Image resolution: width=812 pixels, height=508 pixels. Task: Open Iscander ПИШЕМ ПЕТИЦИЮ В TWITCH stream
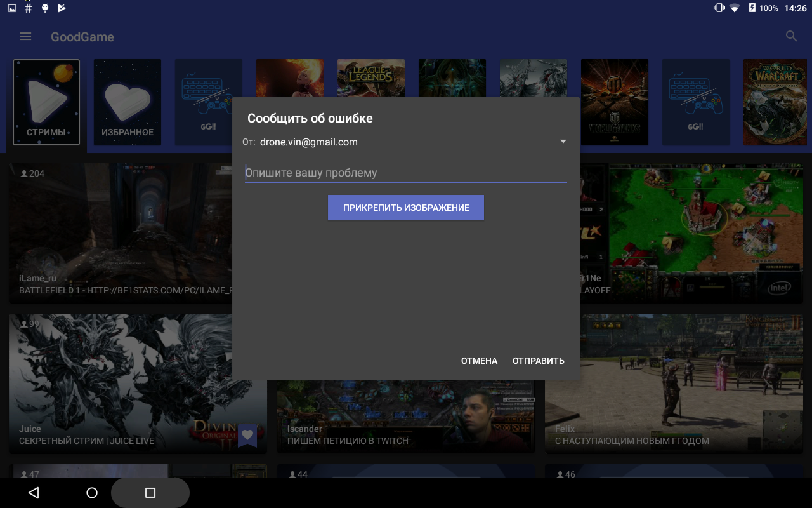pyautogui.click(x=406, y=416)
